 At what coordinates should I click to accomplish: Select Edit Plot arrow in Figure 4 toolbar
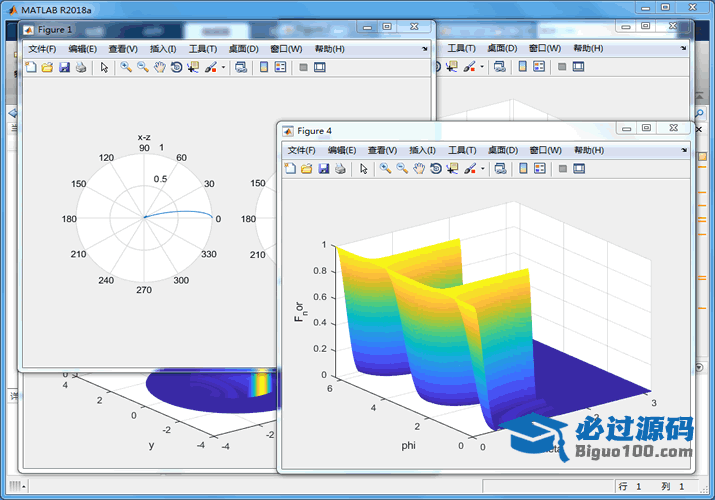pos(363,169)
